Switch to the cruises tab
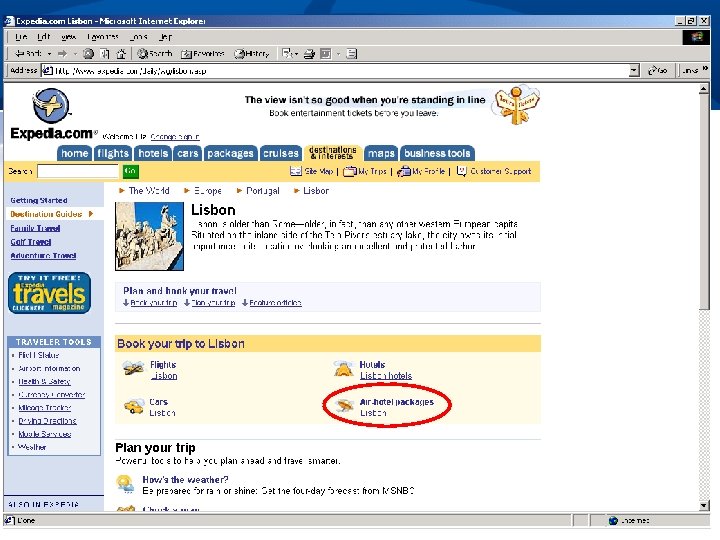This screenshot has width=720, height=540. 281,153
